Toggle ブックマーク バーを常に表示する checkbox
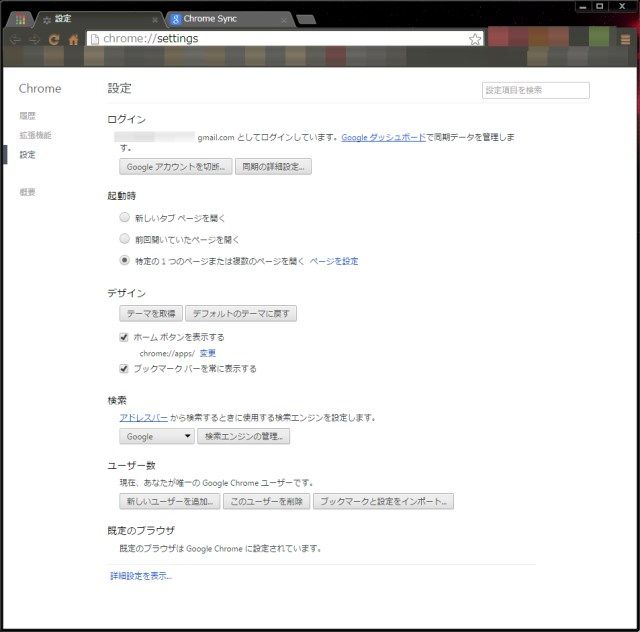The image size is (640, 632). [124, 369]
